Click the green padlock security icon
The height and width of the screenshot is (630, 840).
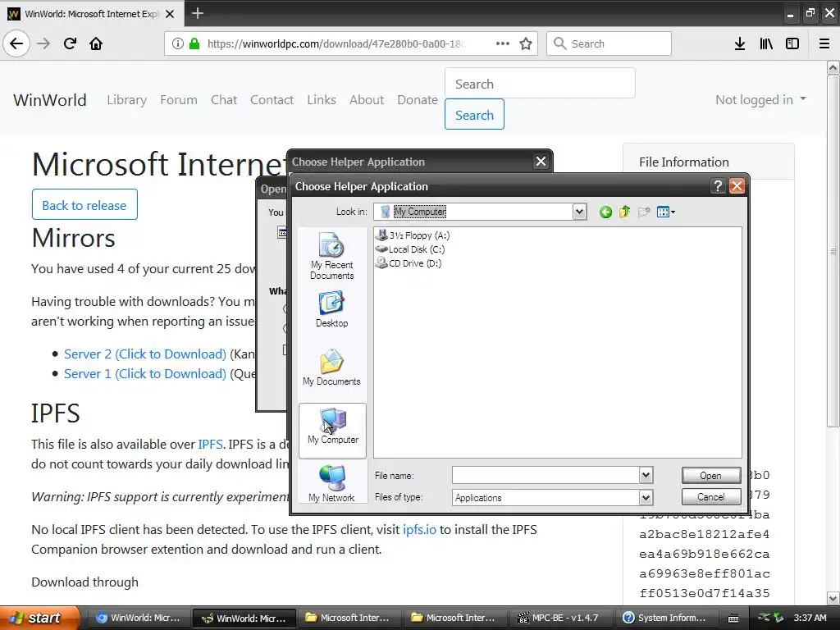194,43
